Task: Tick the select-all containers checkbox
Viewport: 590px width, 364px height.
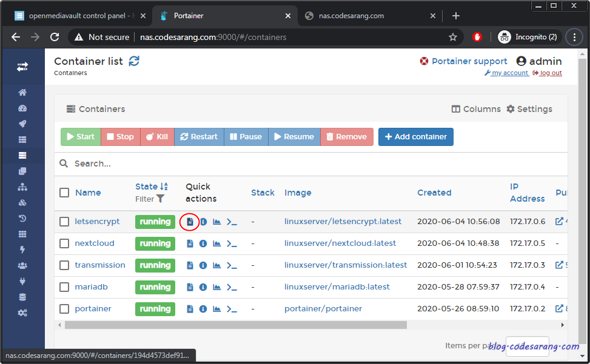Action: (64, 193)
